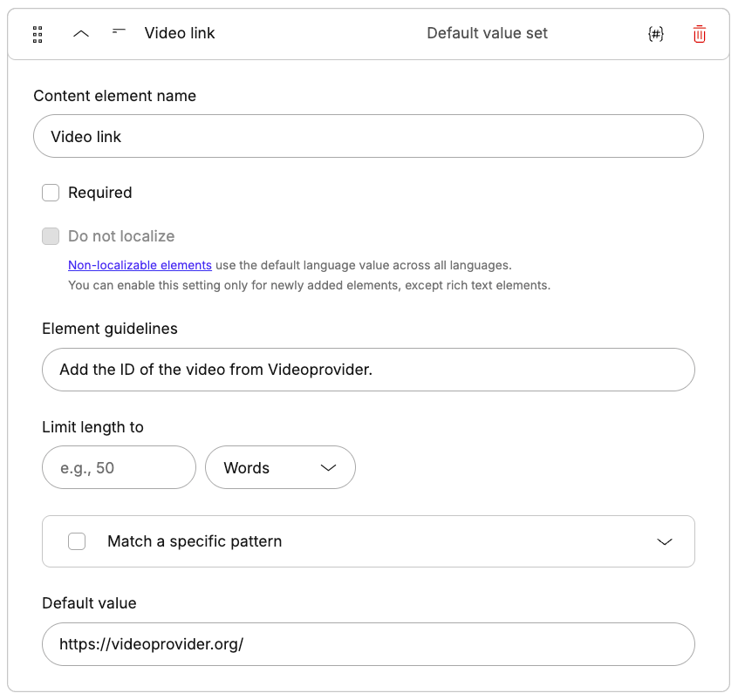Click the text element type icon in the header
The height and width of the screenshot is (700, 738).
(x=119, y=33)
